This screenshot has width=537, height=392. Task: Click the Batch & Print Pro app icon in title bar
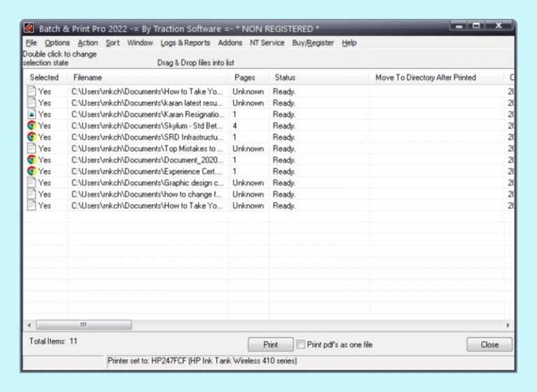tap(29, 28)
